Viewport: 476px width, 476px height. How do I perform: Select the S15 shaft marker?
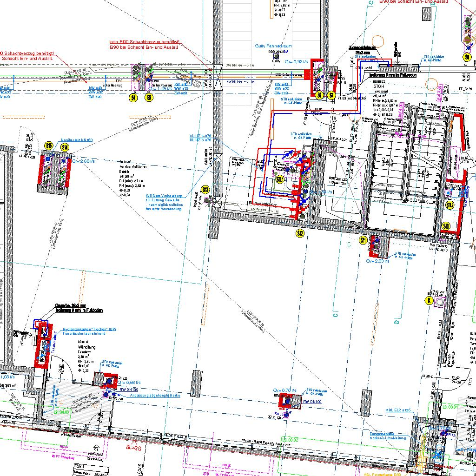click(49, 146)
